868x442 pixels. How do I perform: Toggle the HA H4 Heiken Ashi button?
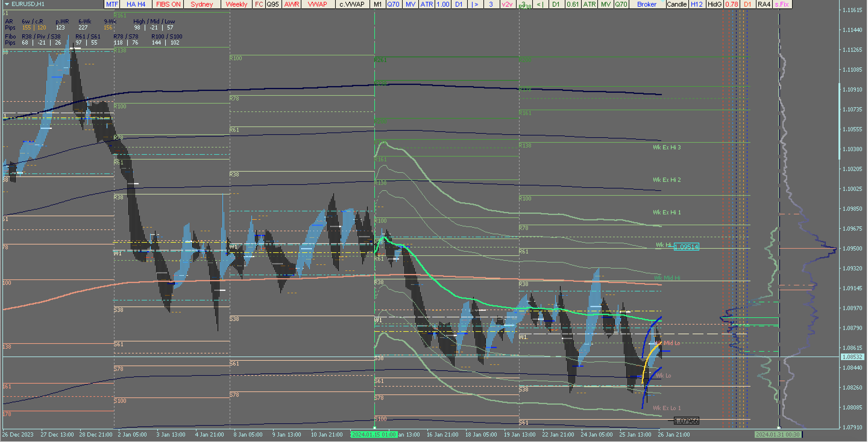click(136, 4)
